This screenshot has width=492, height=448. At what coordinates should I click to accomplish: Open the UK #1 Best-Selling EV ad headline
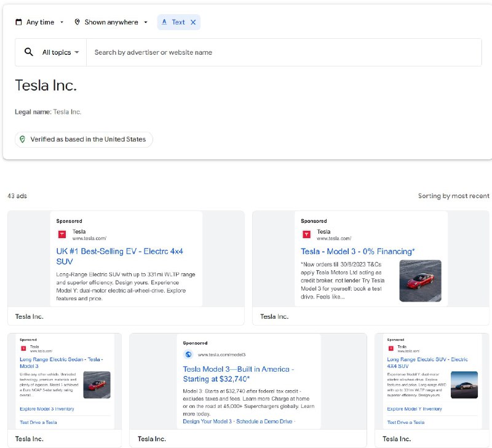pos(119,256)
